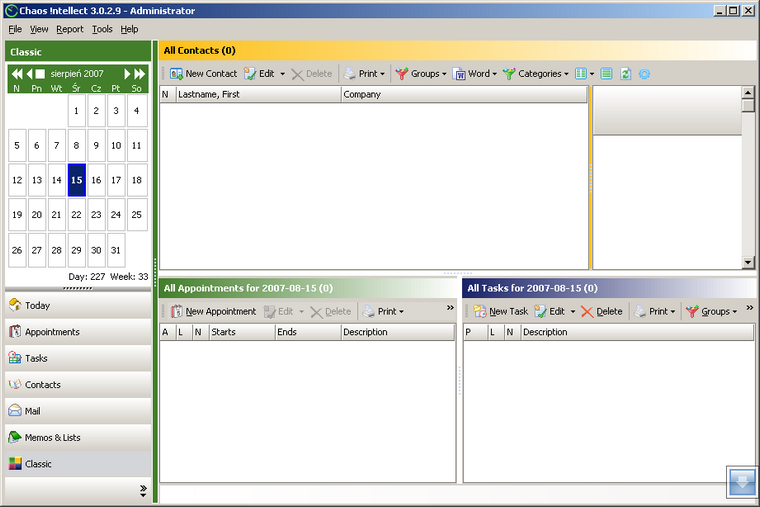Screen dimensions: 760x507
Task: Select the Classic view in sidebar
Action: tap(78, 464)
